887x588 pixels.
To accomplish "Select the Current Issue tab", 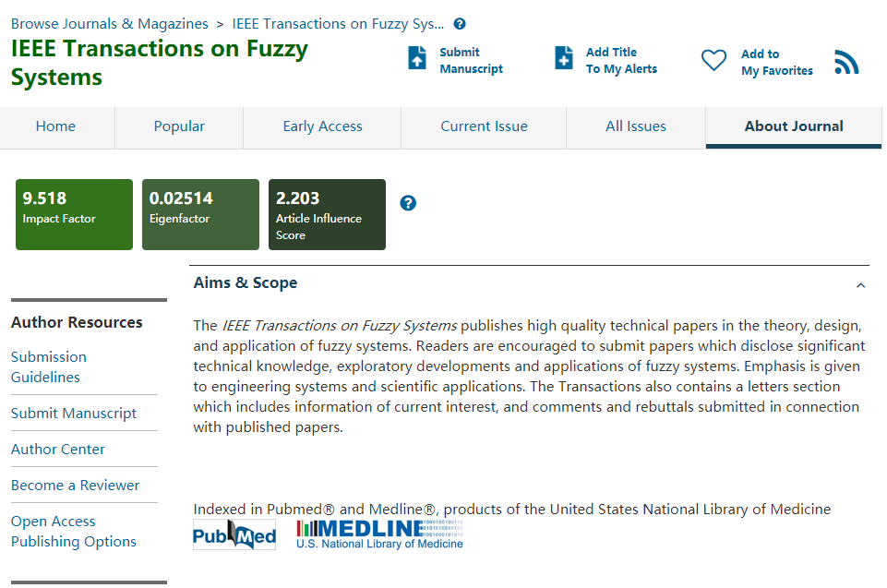I will click(x=484, y=126).
